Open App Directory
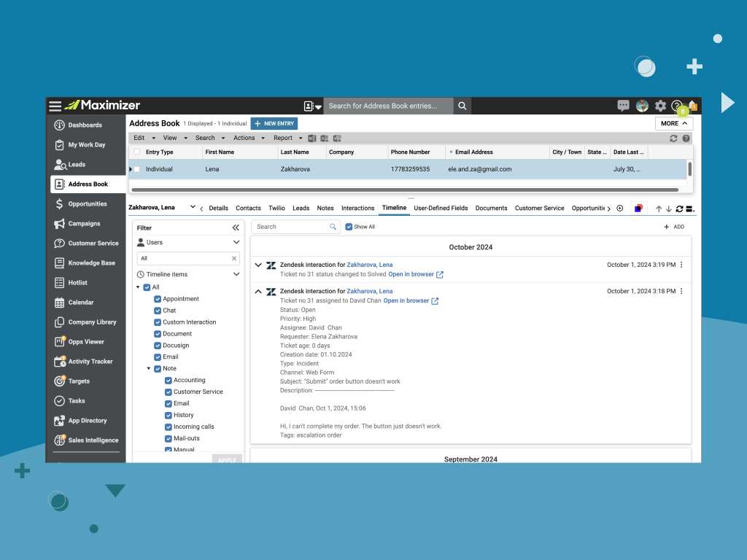This screenshot has width=747, height=560. tap(86, 421)
